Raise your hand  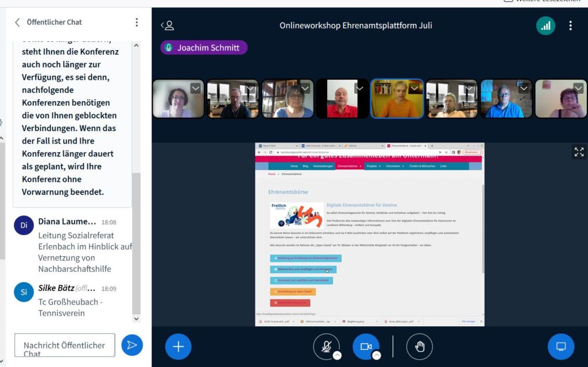[x=419, y=346]
